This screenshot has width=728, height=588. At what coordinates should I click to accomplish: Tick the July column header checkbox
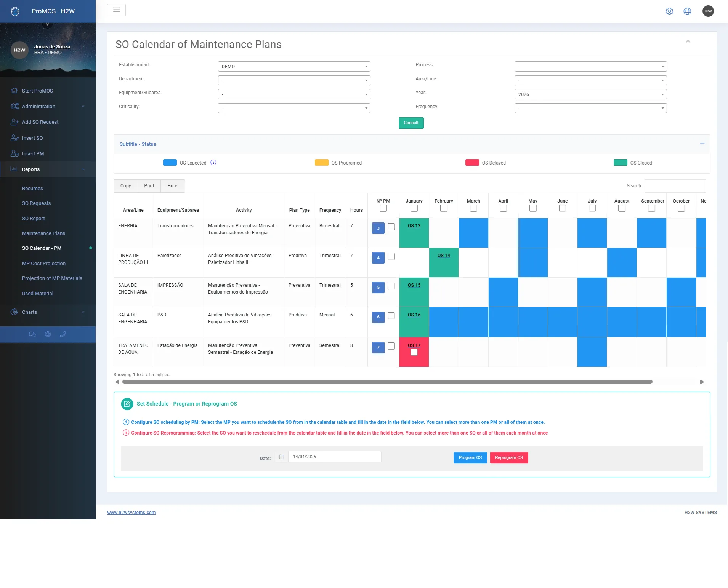pos(592,208)
